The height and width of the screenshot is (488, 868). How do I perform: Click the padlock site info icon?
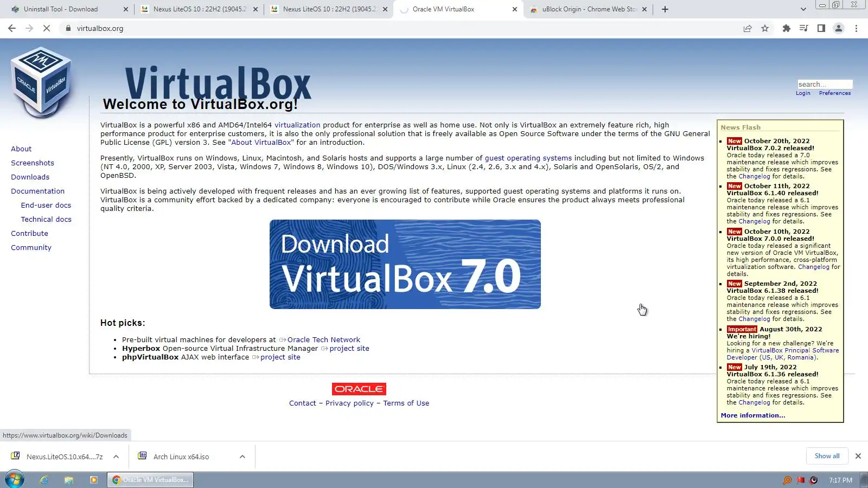(68, 28)
